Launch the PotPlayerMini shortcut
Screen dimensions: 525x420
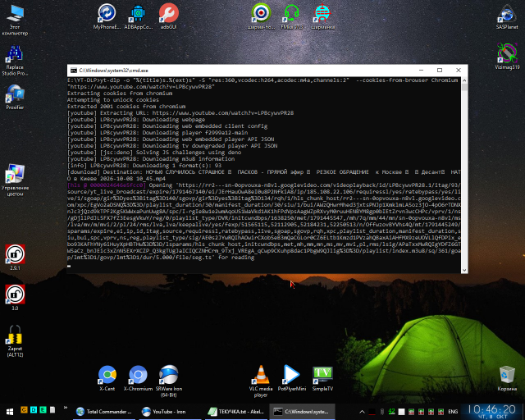pyautogui.click(x=292, y=378)
